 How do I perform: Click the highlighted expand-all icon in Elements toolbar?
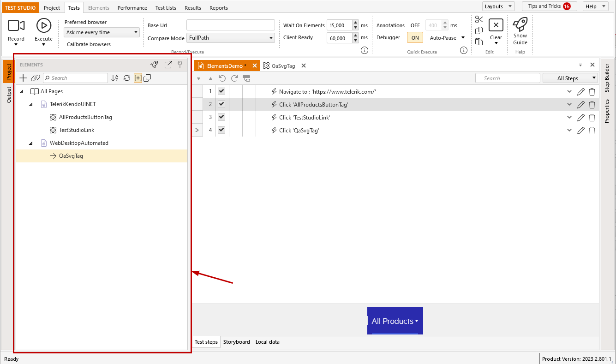coord(138,78)
